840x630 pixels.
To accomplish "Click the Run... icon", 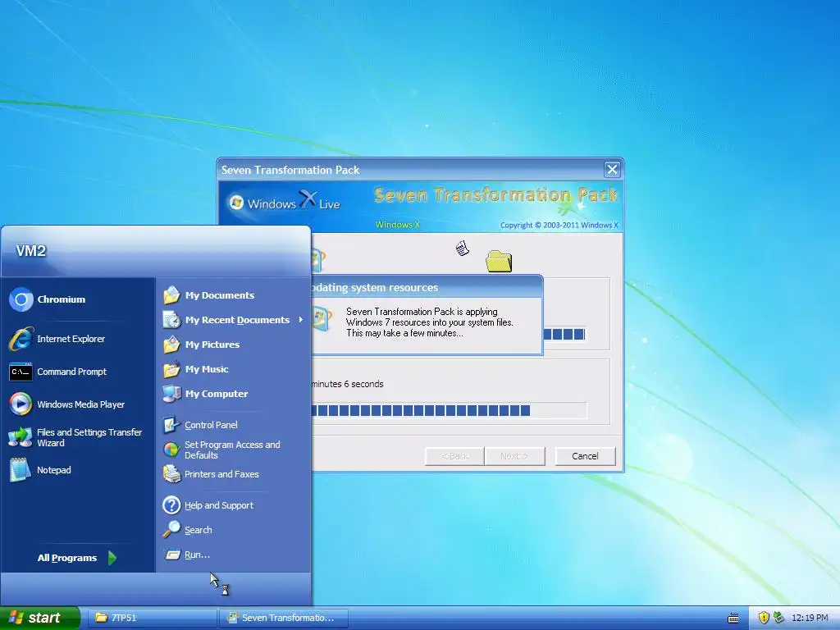I will pos(172,555).
